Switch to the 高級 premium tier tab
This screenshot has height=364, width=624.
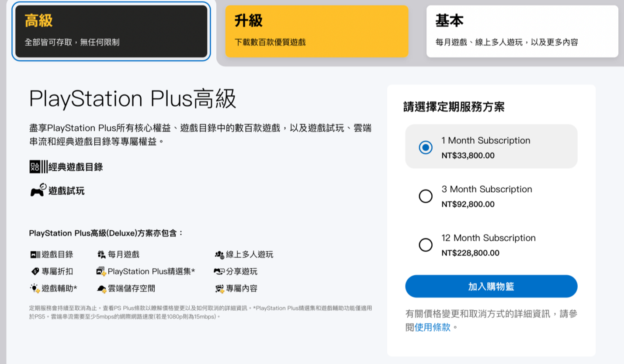coord(111,31)
